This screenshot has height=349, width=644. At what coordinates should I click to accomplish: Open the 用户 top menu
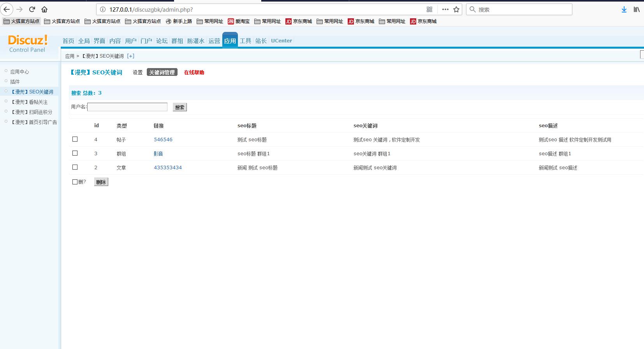click(x=130, y=41)
